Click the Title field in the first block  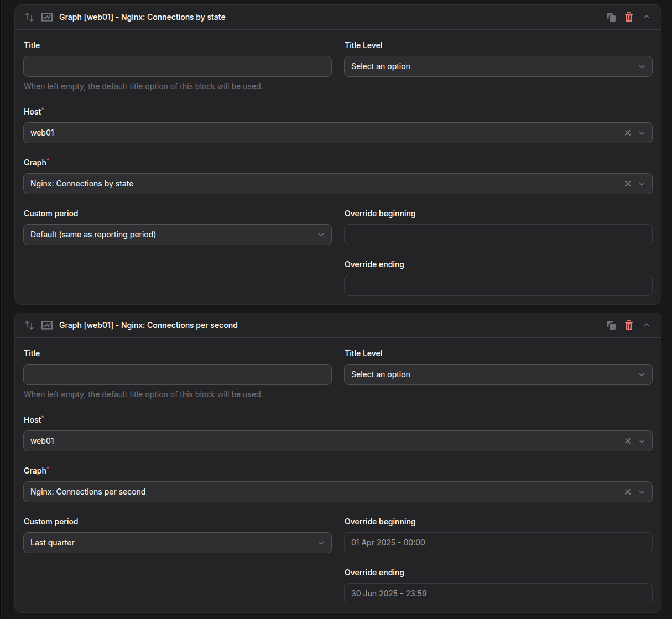tap(178, 66)
